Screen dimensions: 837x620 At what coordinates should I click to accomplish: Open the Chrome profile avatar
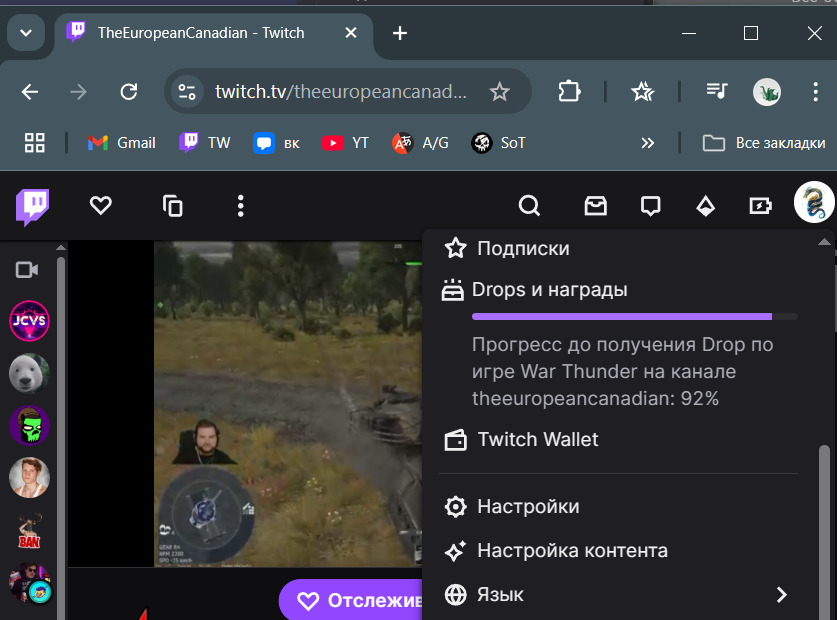tap(767, 92)
